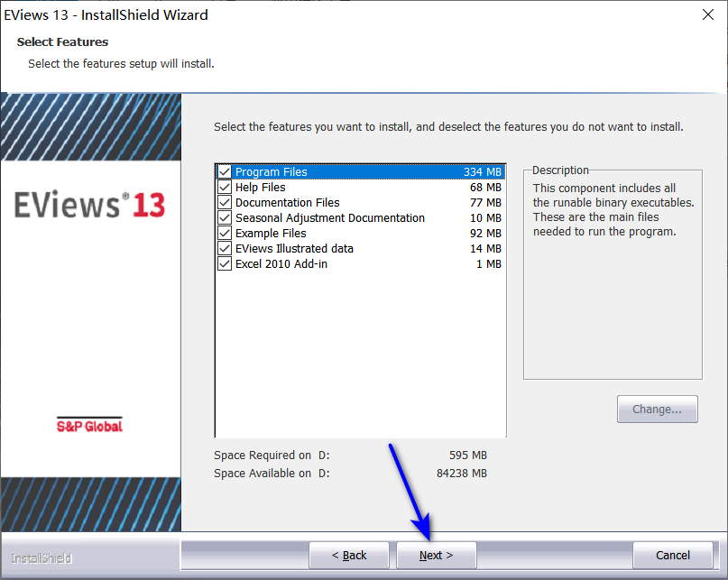The image size is (728, 580).
Task: Click the Description panel text
Action: click(613, 210)
